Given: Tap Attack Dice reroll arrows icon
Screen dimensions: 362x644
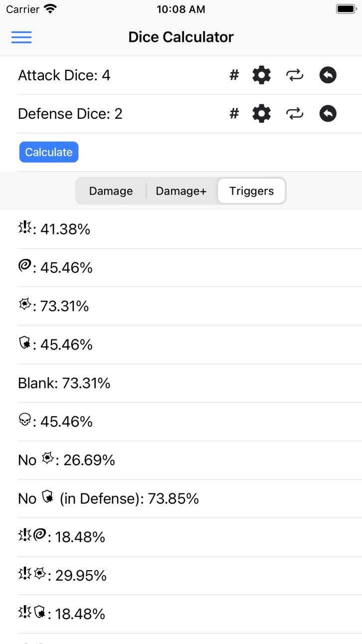Looking at the screenshot, I should pos(295,75).
